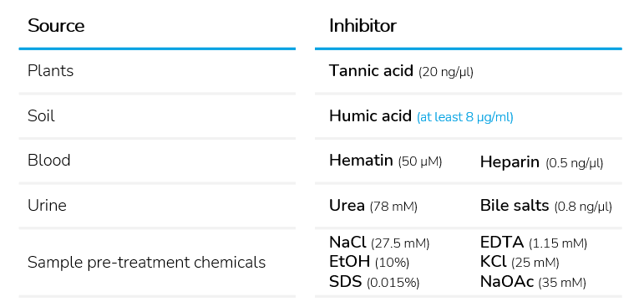644x307 pixels.
Task: Select the Plants row label
Action: tap(50, 71)
